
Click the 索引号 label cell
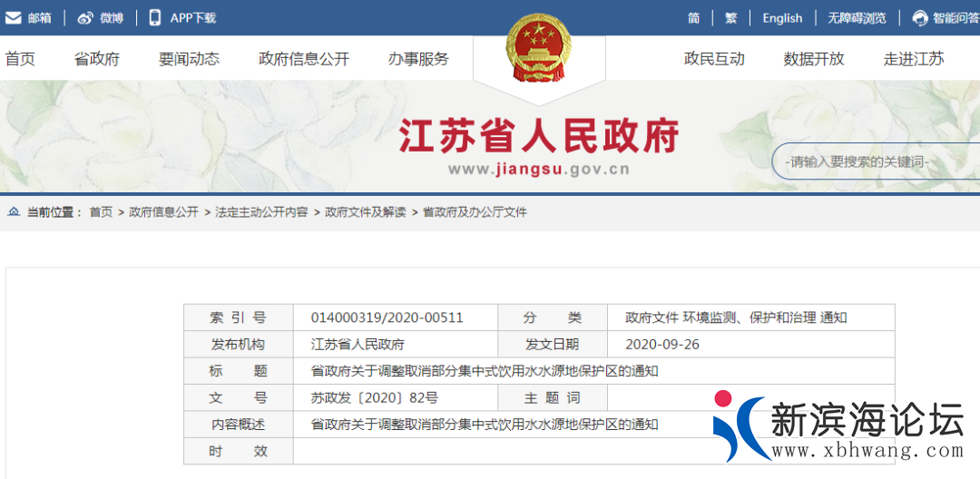point(238,318)
